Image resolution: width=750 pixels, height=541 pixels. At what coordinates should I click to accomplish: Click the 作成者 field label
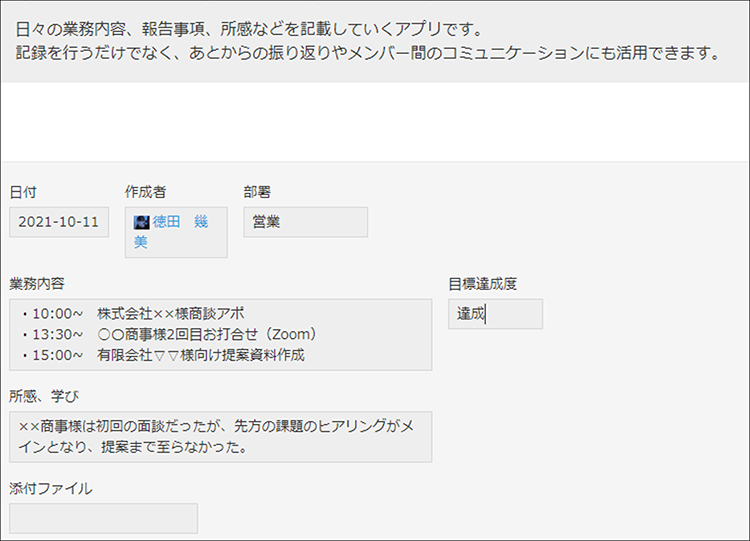pos(145,192)
